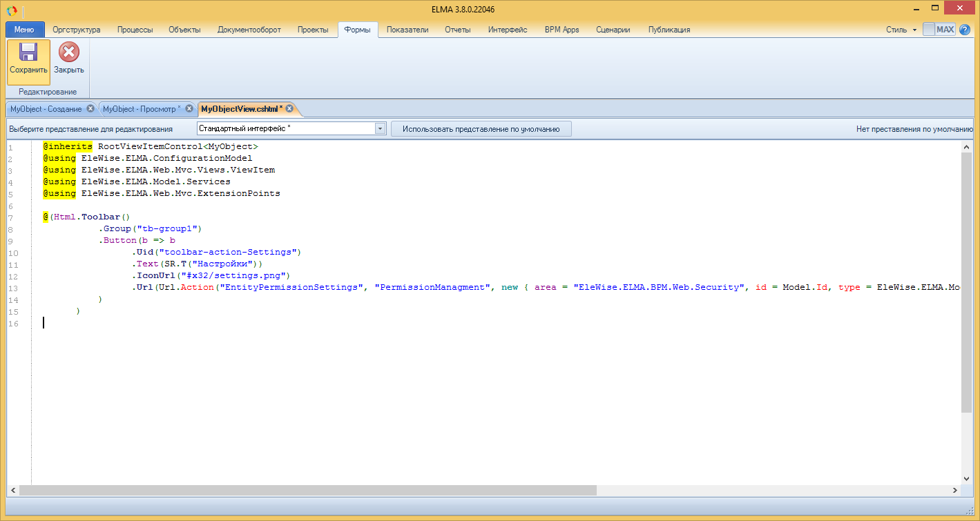980x521 pixels.
Task: Select the BPM Apps ribbon tab
Action: click(561, 30)
